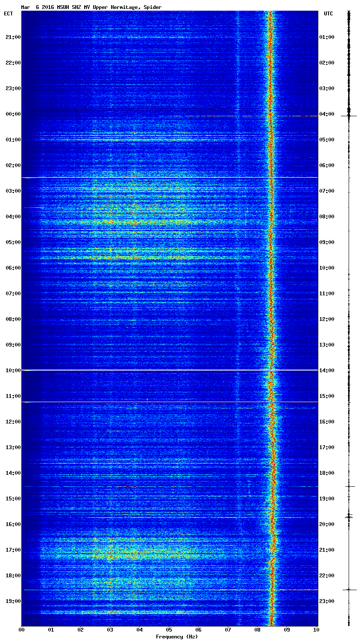The width and height of the screenshot is (364, 641).
Task: Click the UTC axis label 08:00
Action: click(x=327, y=217)
